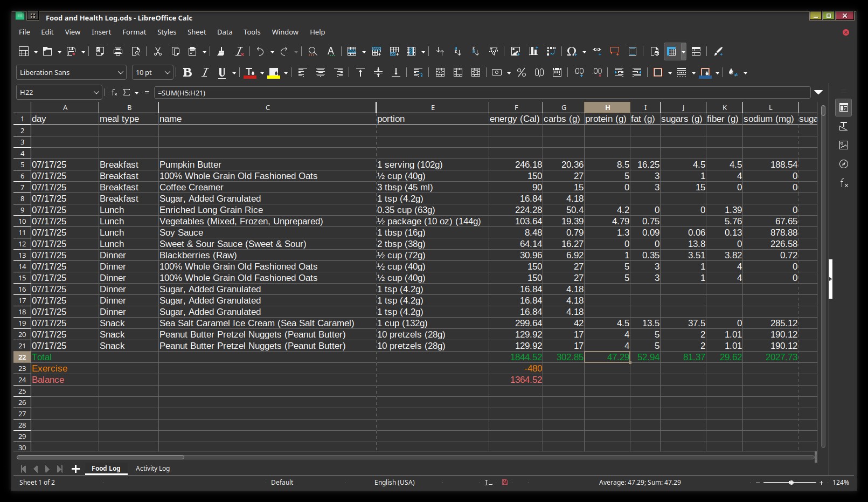This screenshot has width=868, height=502.
Task: Insert a special character
Action: [x=573, y=51]
